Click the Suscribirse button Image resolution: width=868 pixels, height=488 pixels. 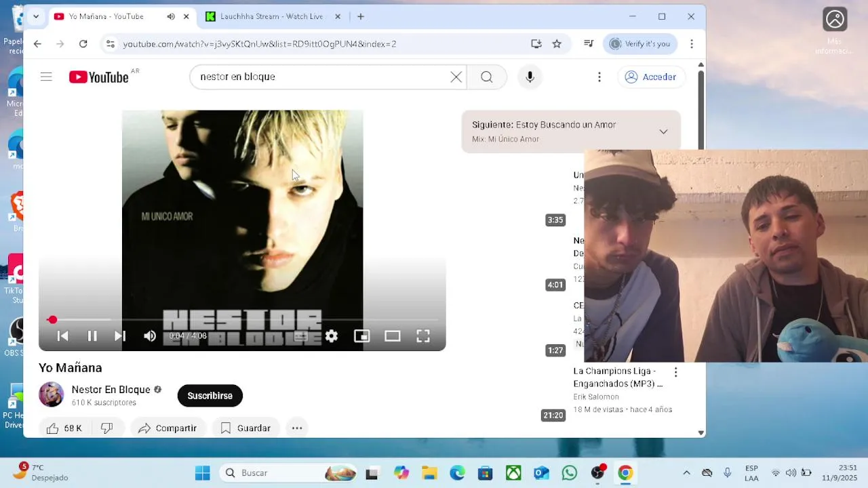click(210, 396)
